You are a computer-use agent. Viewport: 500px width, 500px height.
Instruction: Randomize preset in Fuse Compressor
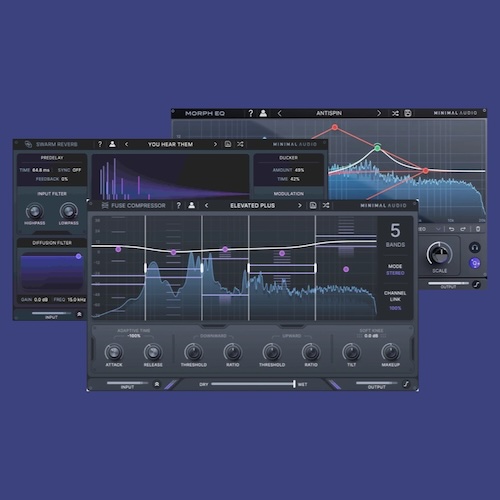[326, 205]
